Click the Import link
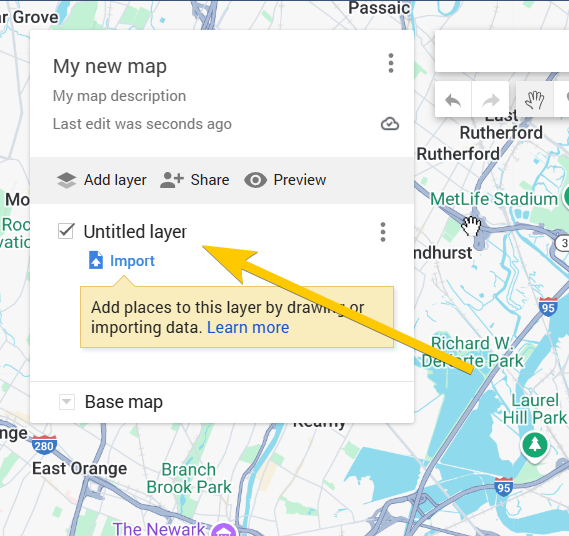569x536 pixels. coord(132,261)
